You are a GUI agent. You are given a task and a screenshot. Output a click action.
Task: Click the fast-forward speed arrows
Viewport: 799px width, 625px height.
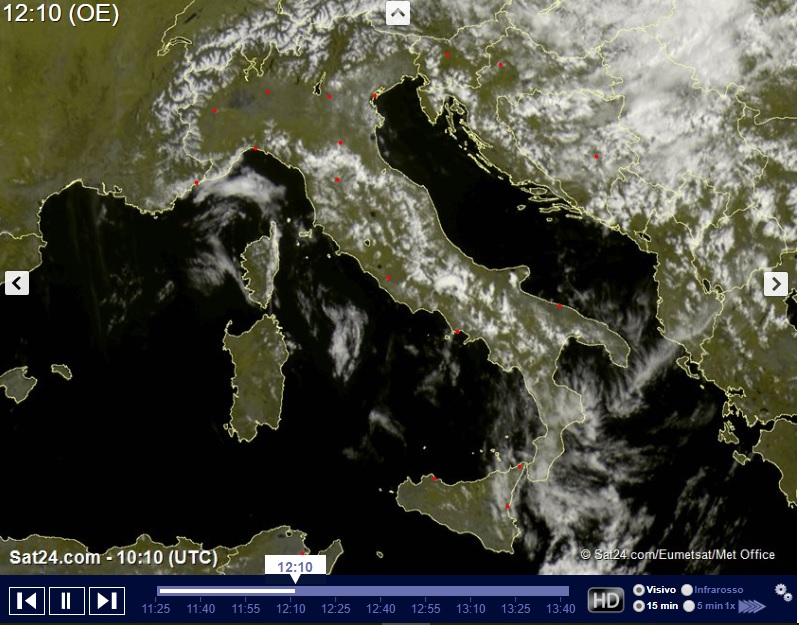tap(752, 606)
